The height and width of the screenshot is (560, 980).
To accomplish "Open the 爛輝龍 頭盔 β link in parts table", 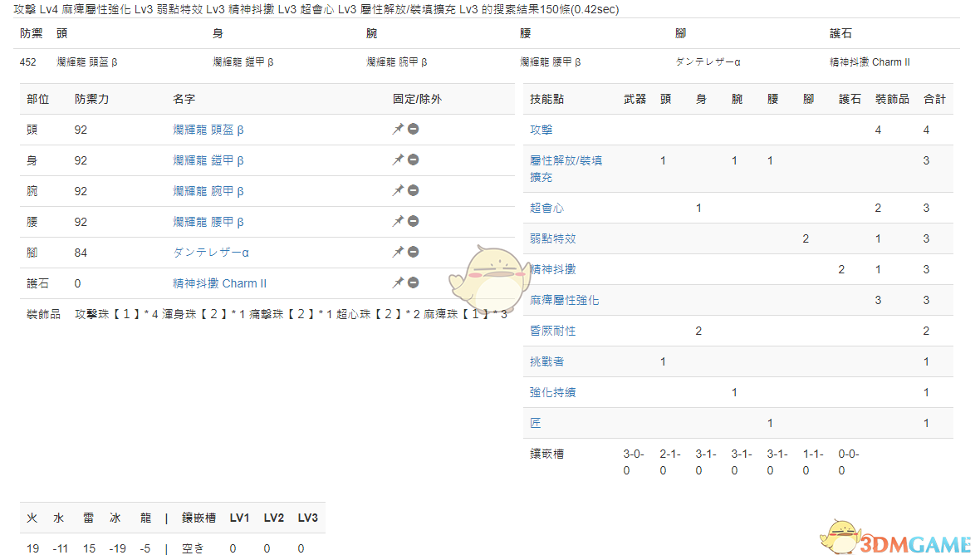I will tap(208, 130).
